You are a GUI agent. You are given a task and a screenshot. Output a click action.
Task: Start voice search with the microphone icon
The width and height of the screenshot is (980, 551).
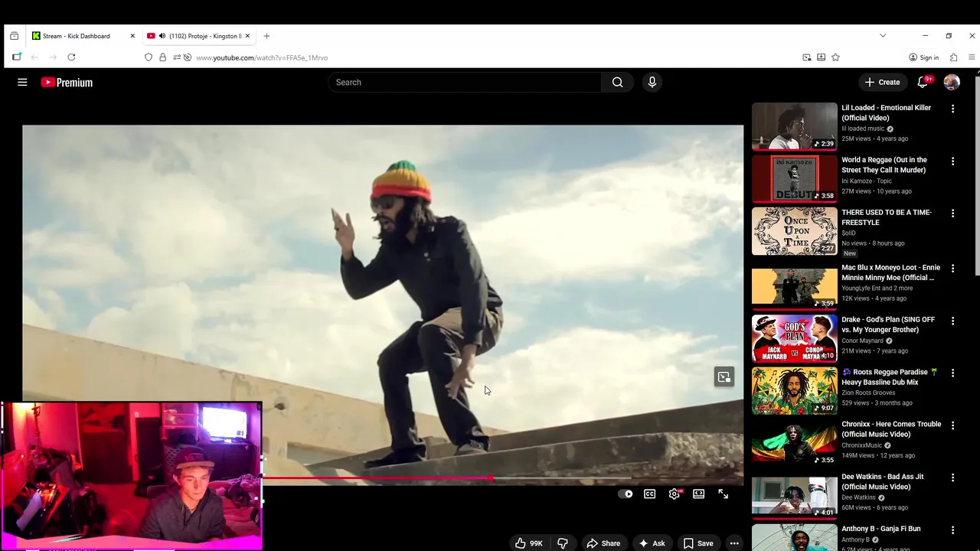pos(652,82)
